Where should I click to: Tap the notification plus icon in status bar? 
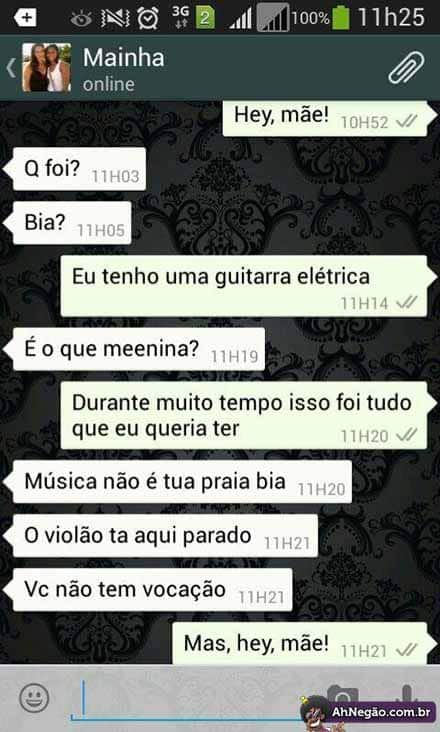(25, 18)
